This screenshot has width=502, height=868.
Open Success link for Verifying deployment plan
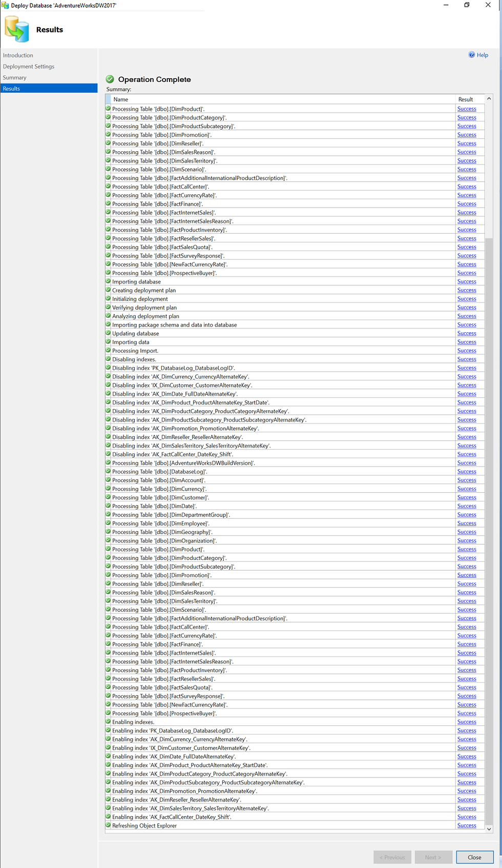coord(467,308)
